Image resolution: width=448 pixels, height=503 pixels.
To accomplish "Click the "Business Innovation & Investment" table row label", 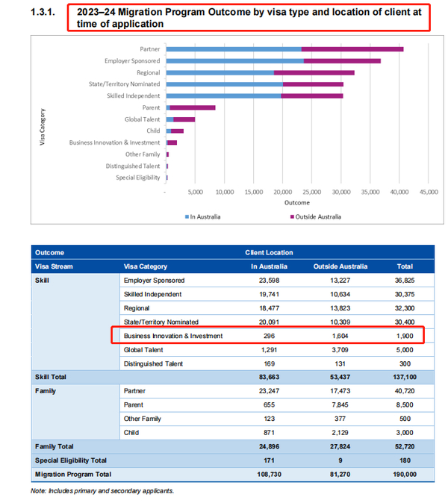I will pos(173,336).
